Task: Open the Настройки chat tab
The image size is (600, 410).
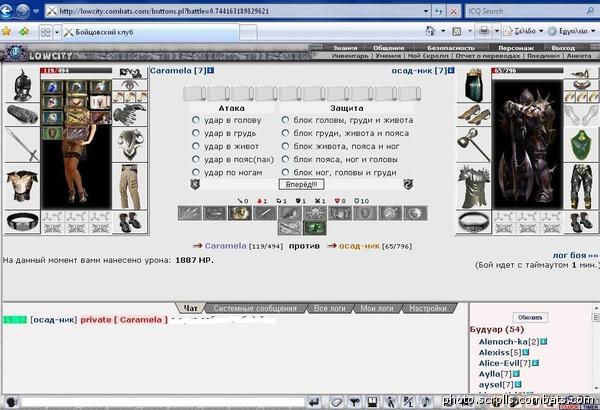Action: [x=427, y=308]
